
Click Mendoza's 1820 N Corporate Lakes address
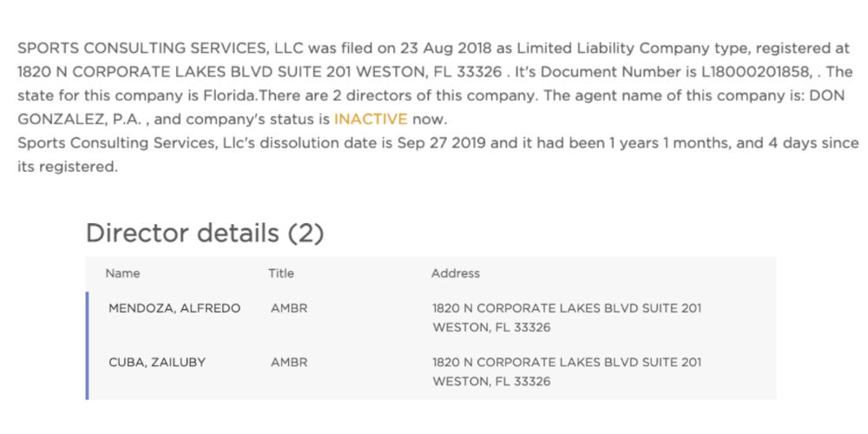[567, 308]
